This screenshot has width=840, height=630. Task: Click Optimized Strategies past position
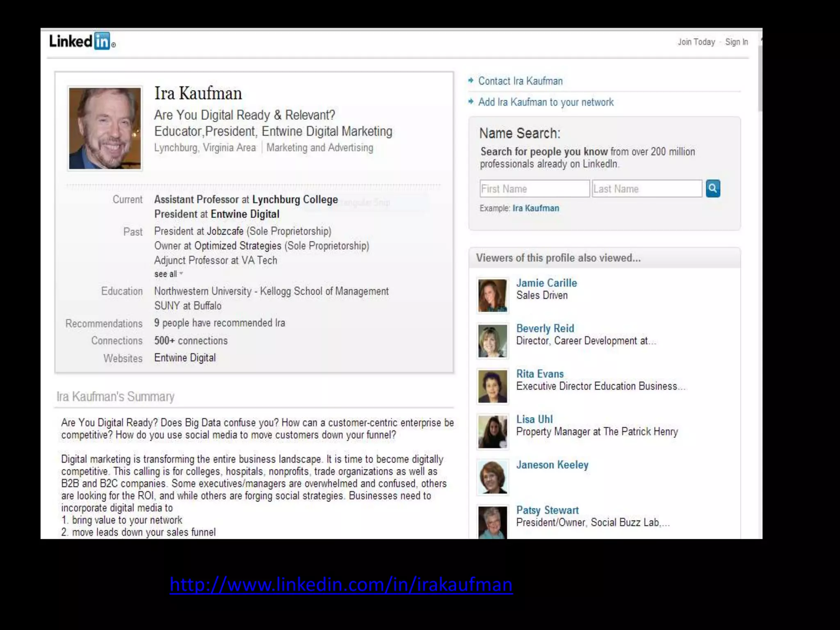(238, 246)
